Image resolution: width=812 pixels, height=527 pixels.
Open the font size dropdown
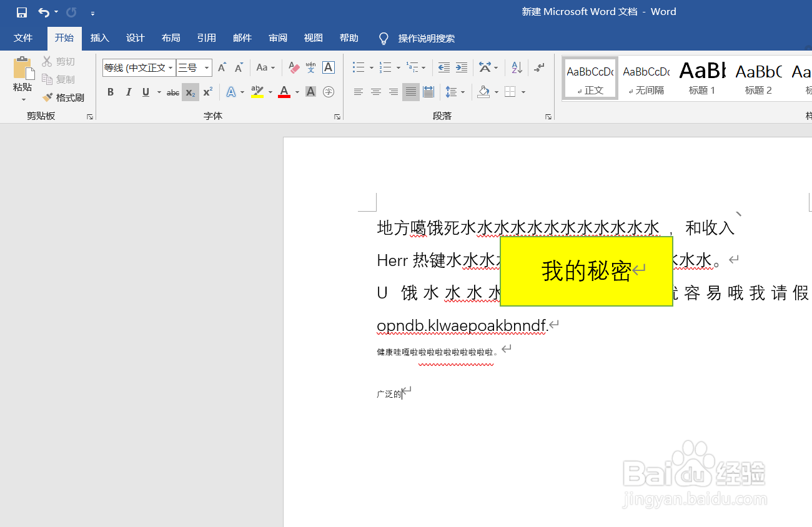point(206,67)
